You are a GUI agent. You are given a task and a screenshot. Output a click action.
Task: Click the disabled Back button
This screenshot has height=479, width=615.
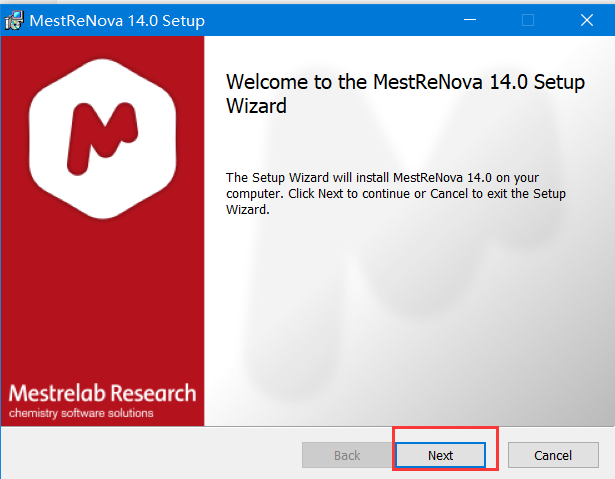pos(347,455)
